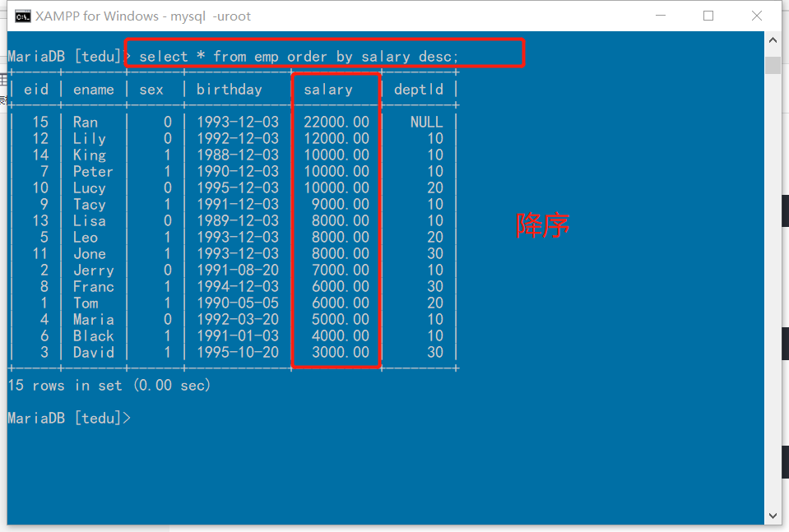Click the name 'Black' in the table
789x532 pixels.
(94, 336)
